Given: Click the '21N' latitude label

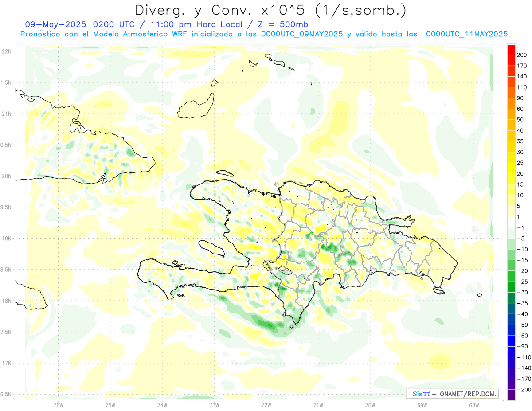Looking at the screenshot, I should [7, 114].
